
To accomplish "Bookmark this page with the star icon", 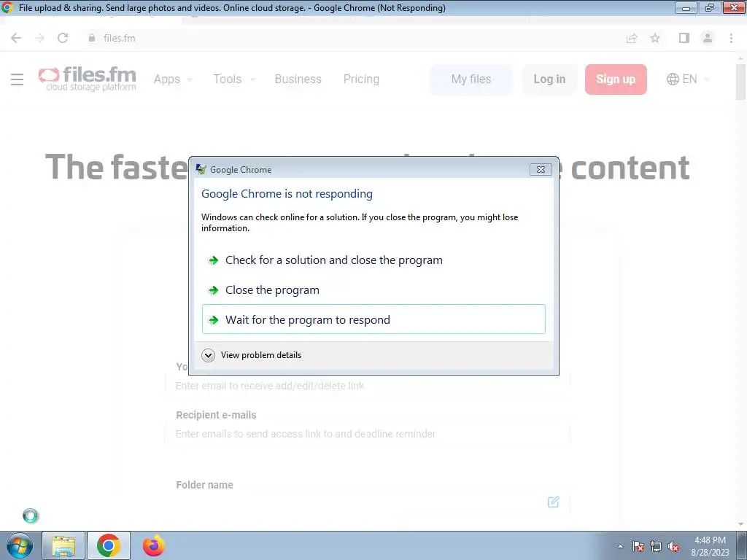I will pos(655,38).
